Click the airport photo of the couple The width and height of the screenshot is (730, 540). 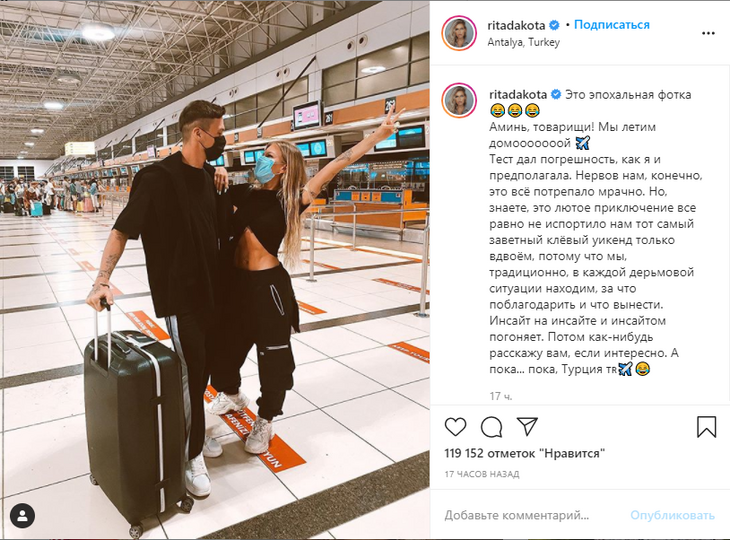pyautogui.click(x=215, y=270)
